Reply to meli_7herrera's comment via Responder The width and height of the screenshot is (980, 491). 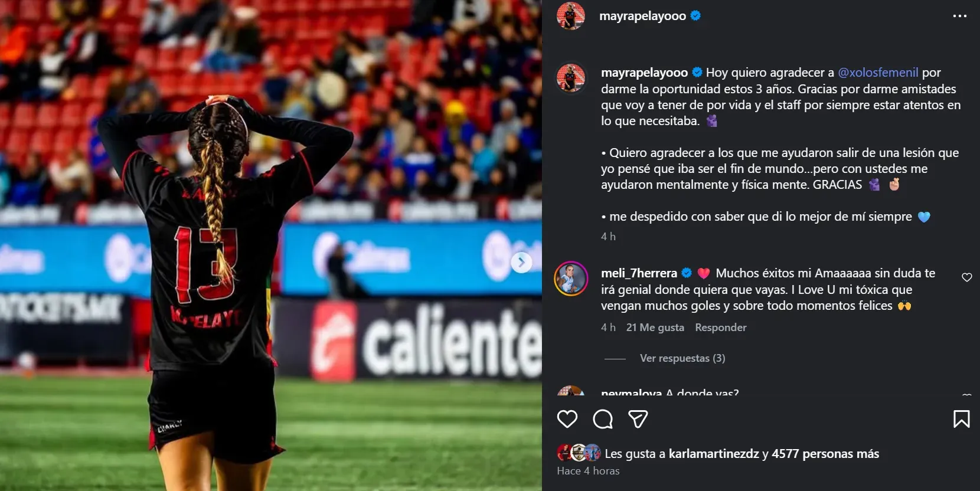click(721, 328)
